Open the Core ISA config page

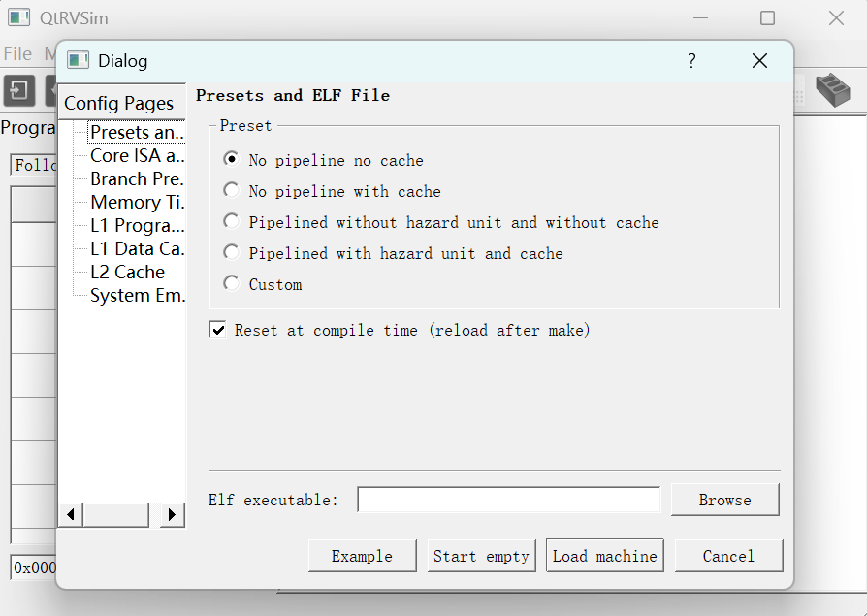(136, 155)
